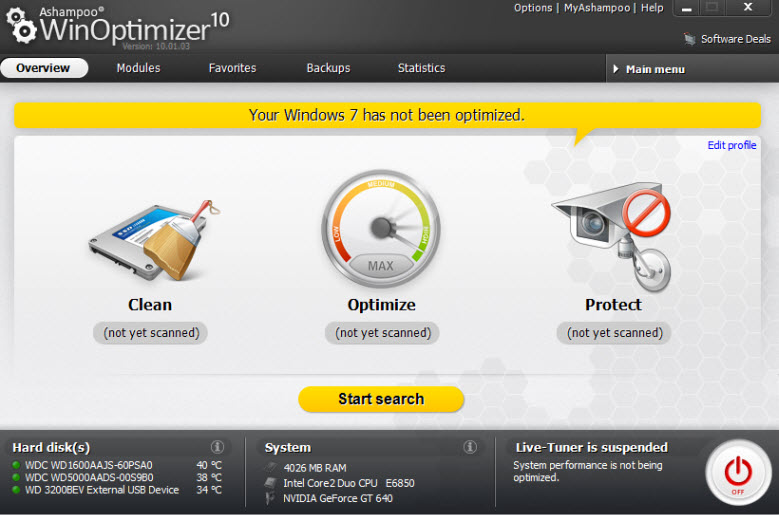Click the Protect security camera icon

tap(612, 236)
